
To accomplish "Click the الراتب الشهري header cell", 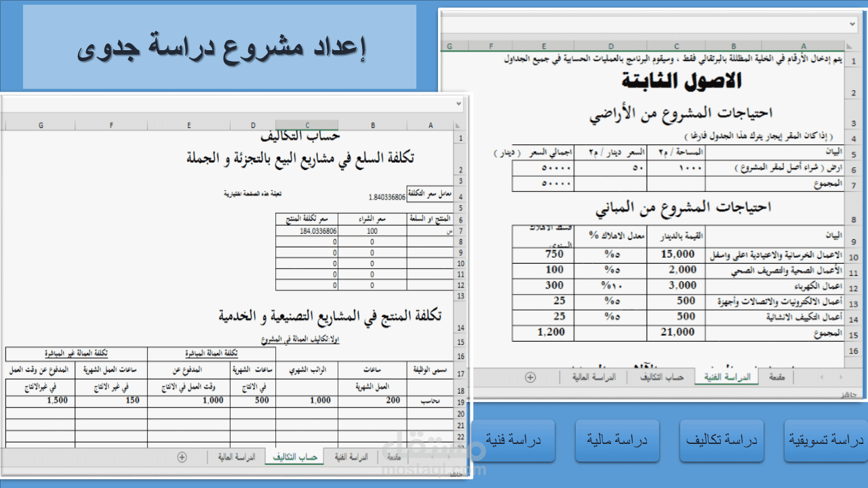I will click(307, 371).
